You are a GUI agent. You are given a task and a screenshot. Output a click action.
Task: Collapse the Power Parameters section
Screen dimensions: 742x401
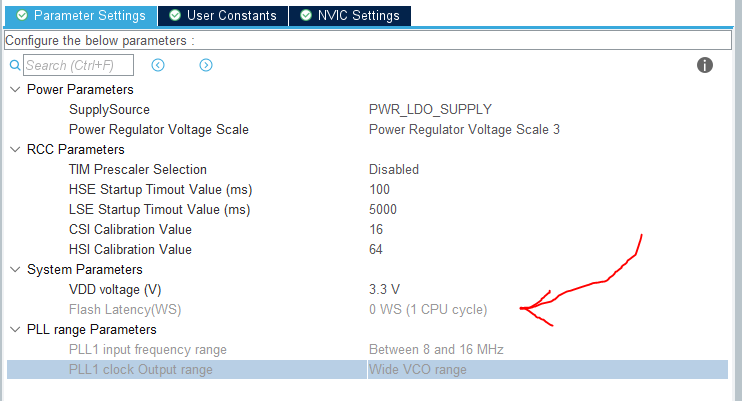14,89
